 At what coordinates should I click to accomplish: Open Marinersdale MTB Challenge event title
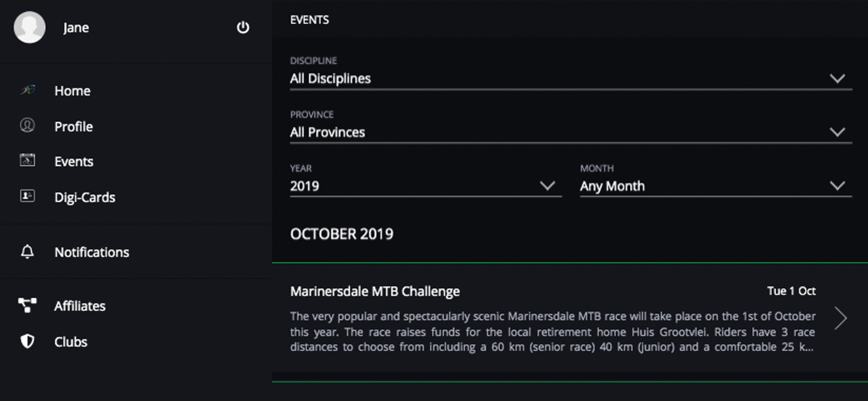375,292
